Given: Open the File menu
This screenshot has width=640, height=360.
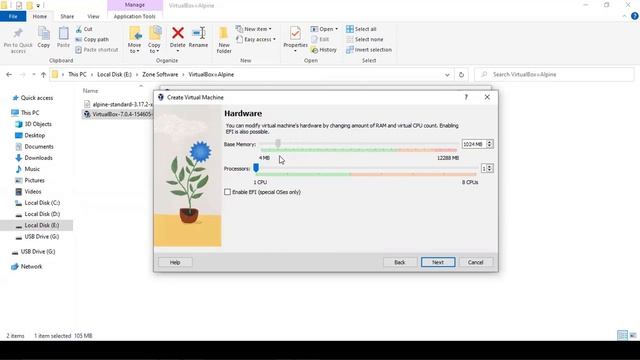Looking at the screenshot, I should click(x=13, y=16).
